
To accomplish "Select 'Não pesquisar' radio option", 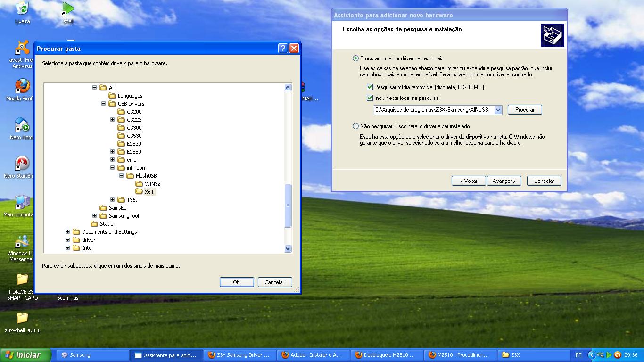I will point(355,126).
